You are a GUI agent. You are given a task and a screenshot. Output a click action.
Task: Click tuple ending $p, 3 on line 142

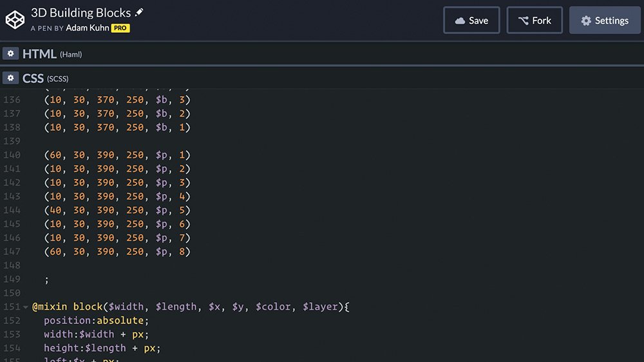(117, 182)
